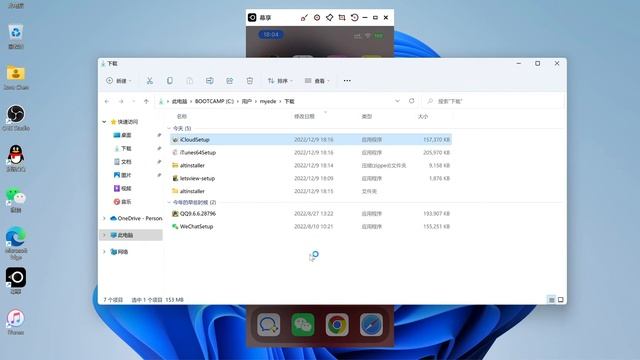Select the iTunes64Setup file
The height and width of the screenshot is (360, 640).
(x=311, y=153)
